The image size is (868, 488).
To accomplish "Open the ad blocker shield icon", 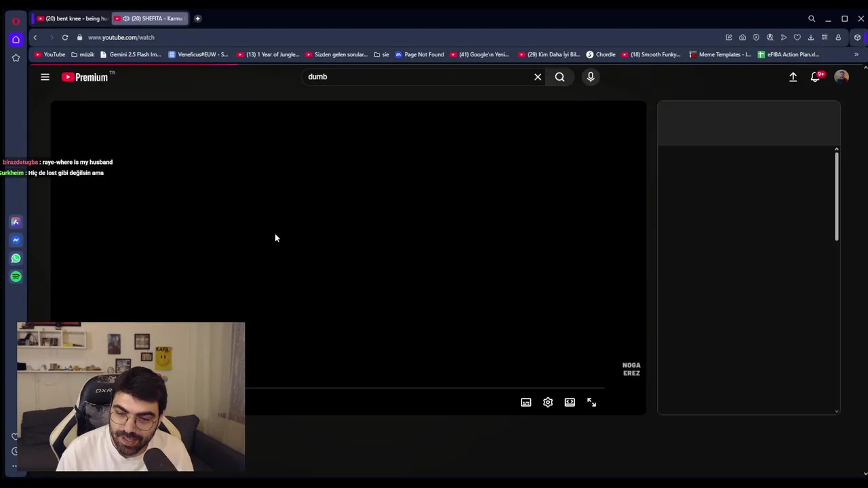I will pos(756,37).
